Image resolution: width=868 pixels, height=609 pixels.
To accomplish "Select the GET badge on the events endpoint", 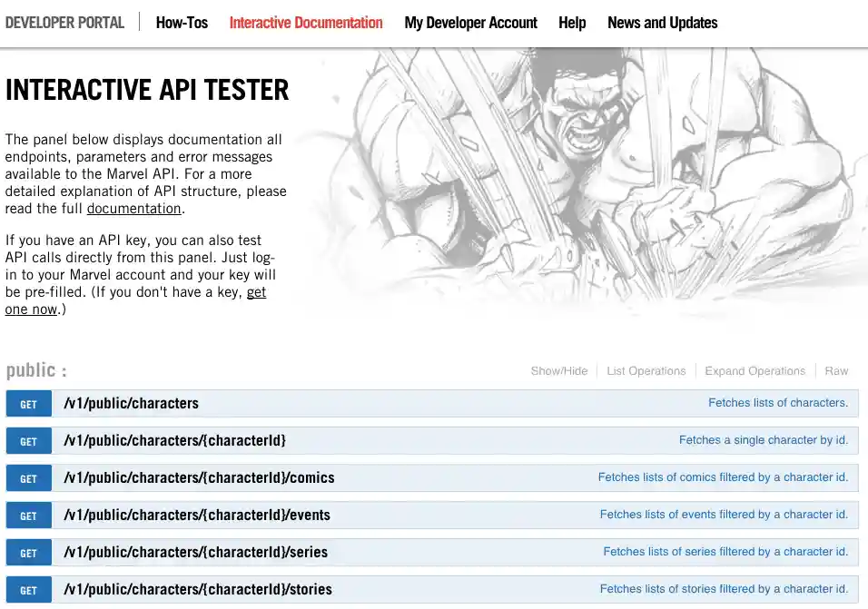I will (28, 515).
